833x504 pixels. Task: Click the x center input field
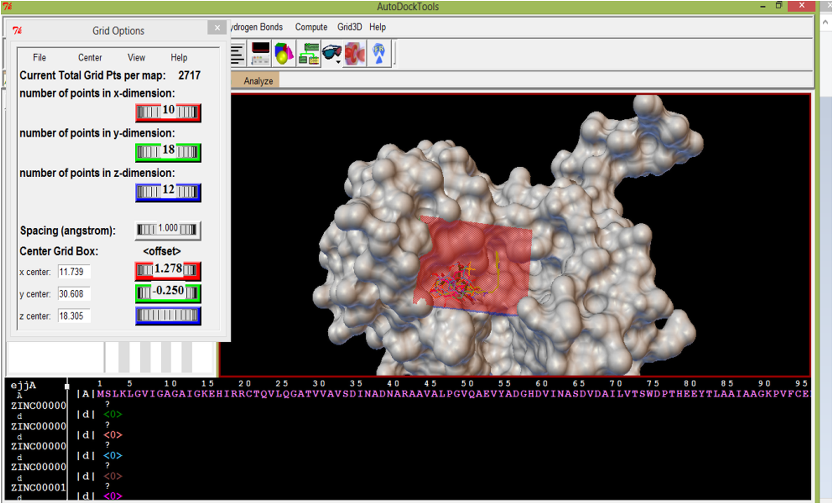(x=74, y=272)
